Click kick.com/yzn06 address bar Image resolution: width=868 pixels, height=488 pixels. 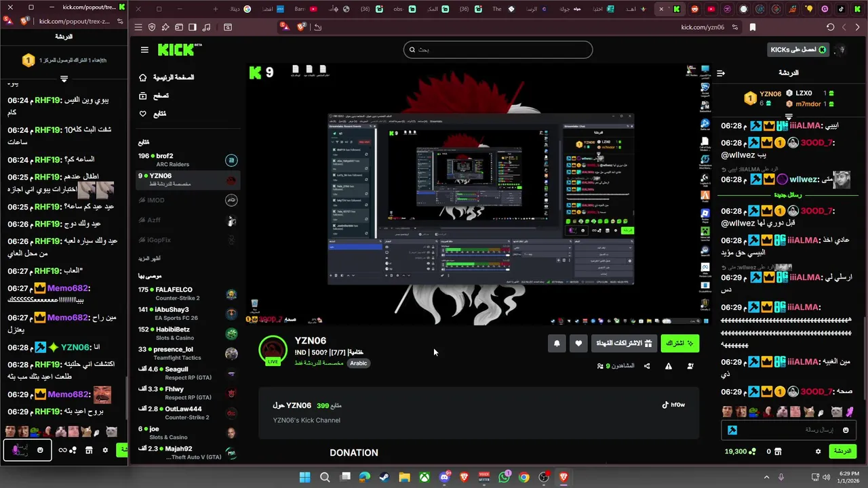pyautogui.click(x=703, y=27)
